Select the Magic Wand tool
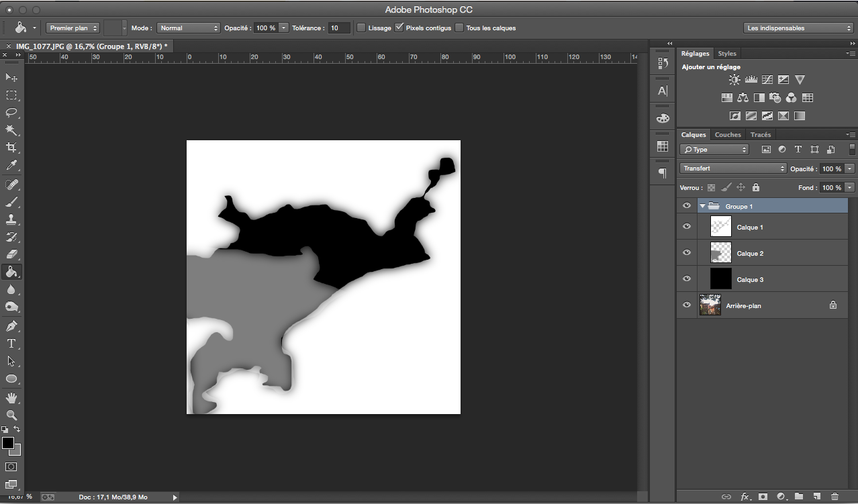The height and width of the screenshot is (504, 858). click(11, 130)
